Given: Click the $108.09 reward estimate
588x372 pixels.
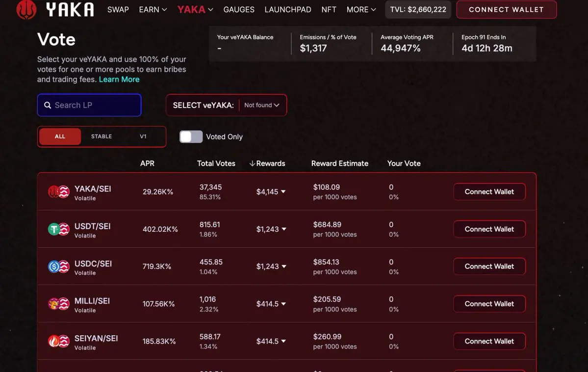Looking at the screenshot, I should (x=326, y=187).
